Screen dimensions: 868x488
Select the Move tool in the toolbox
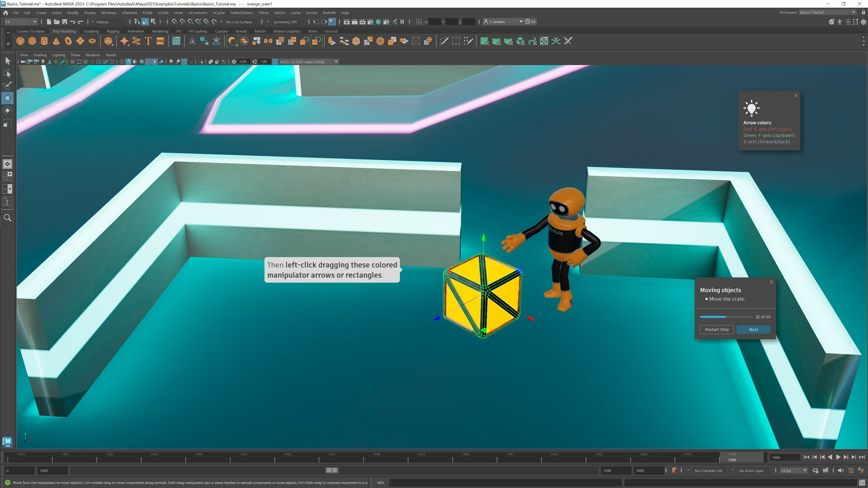(7, 98)
